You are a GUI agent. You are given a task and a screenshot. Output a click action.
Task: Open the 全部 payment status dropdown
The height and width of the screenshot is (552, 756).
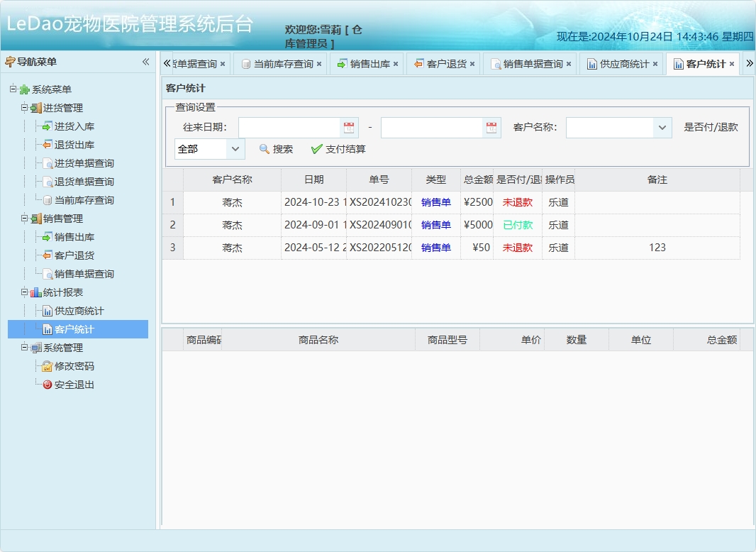pos(234,150)
